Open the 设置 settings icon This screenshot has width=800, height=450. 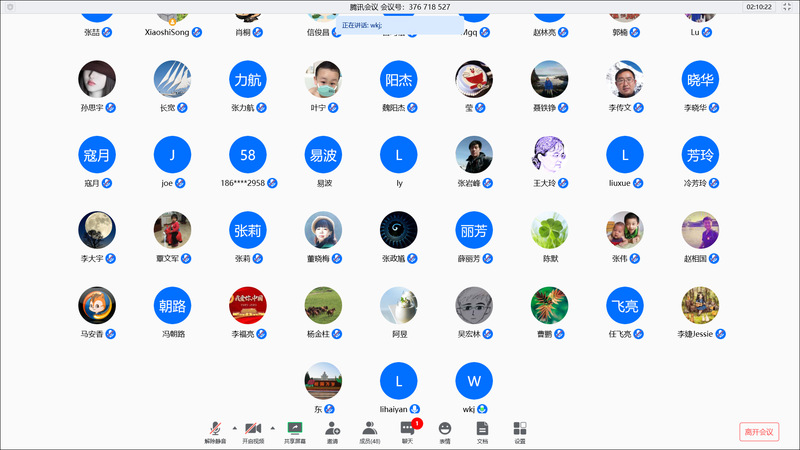pyautogui.click(x=520, y=428)
